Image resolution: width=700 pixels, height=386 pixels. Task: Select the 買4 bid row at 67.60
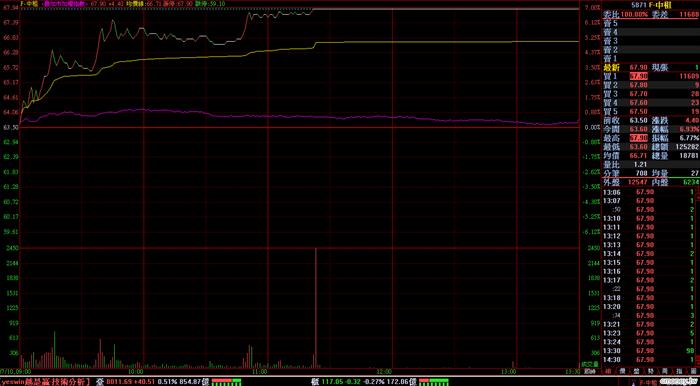(650, 102)
